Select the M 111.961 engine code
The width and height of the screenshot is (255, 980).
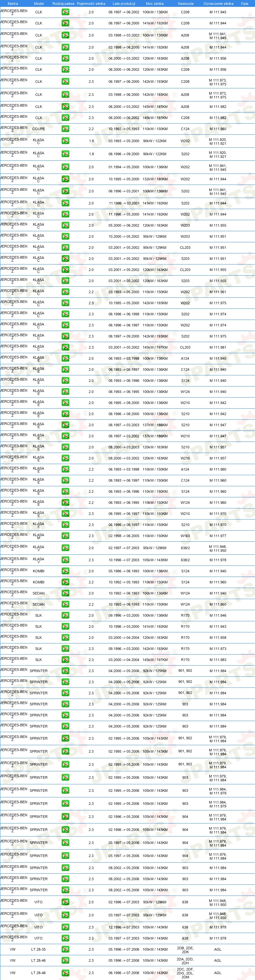click(218, 292)
